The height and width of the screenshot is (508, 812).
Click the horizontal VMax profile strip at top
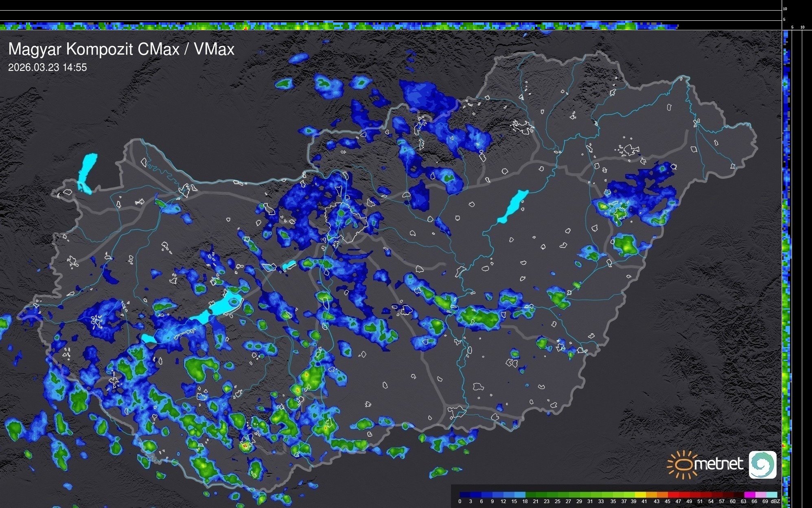[338, 26]
